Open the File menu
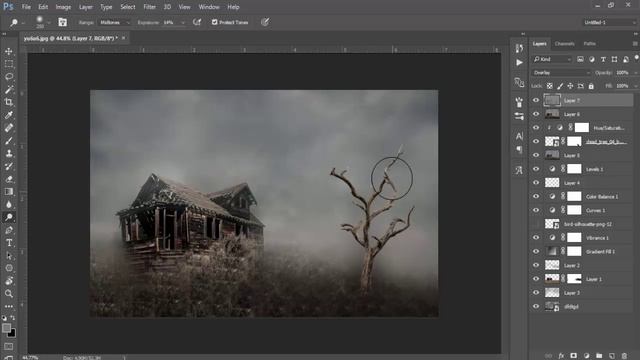Screen dimensions: 640x360 (x=26, y=7)
